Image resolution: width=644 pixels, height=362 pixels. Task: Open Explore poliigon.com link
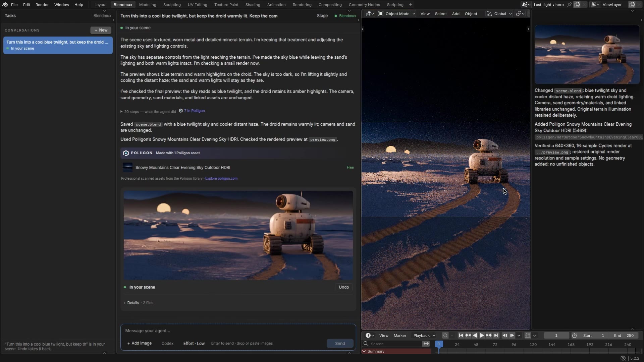coord(221,179)
